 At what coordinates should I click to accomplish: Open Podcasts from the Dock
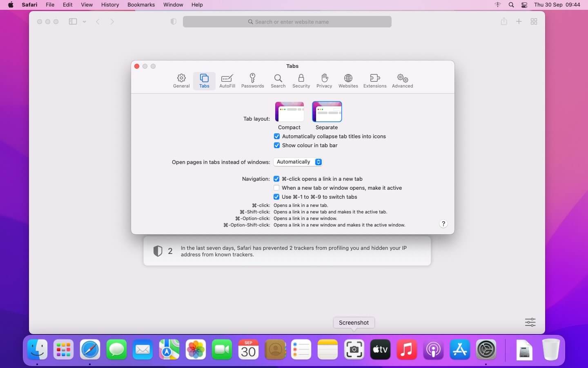pyautogui.click(x=433, y=350)
